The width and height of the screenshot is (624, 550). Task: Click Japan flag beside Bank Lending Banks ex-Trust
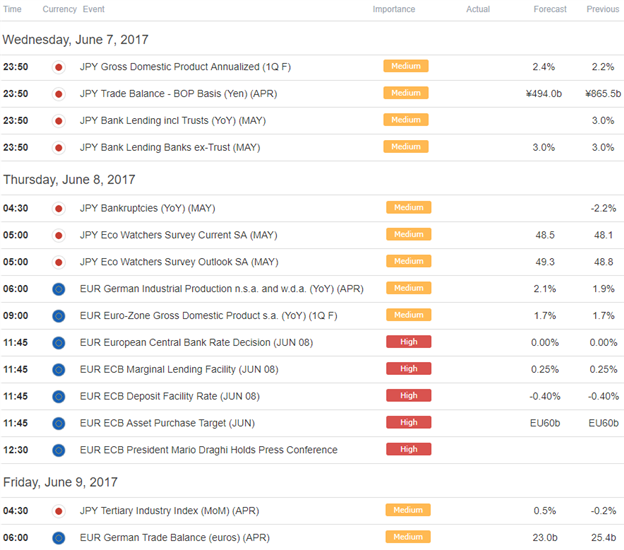pyautogui.click(x=58, y=148)
